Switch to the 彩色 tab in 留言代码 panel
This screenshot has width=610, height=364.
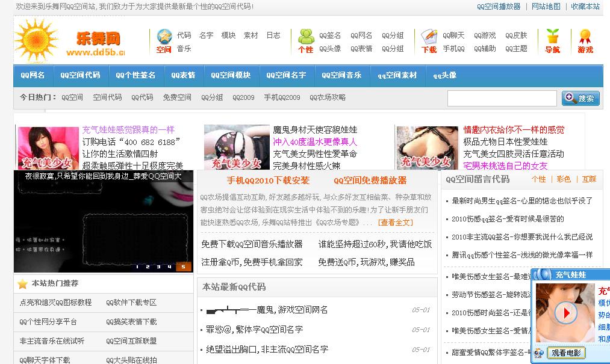[564, 179]
